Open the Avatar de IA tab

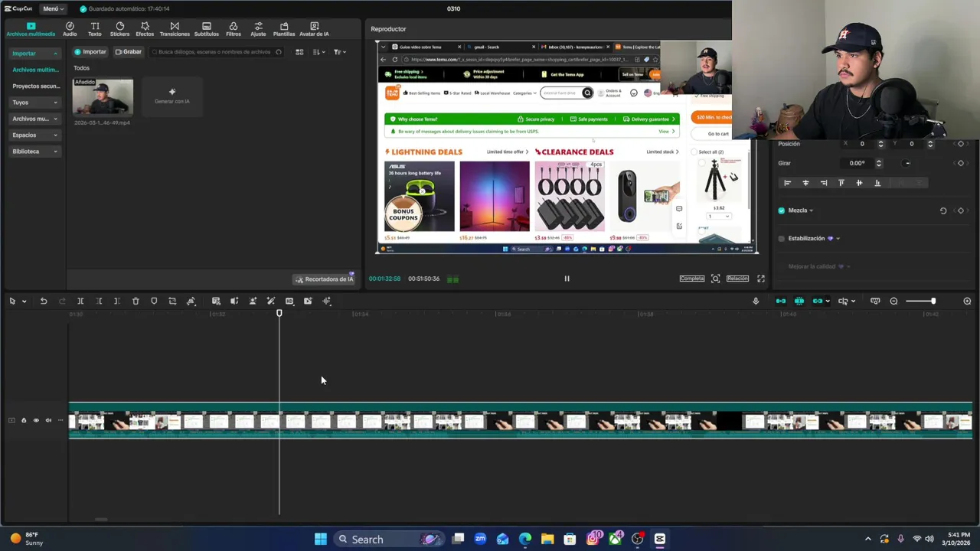(315, 29)
